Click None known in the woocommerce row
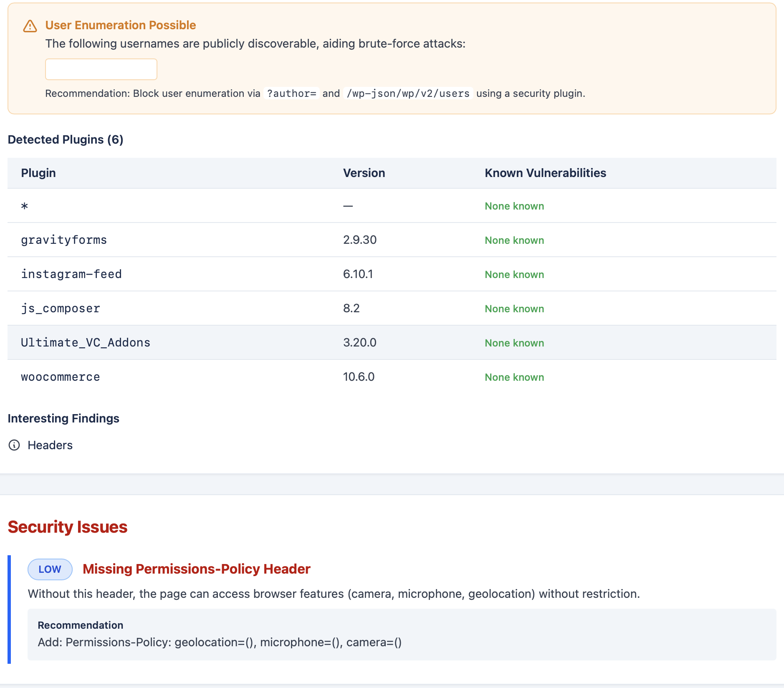This screenshot has height=688, width=784. [514, 377]
